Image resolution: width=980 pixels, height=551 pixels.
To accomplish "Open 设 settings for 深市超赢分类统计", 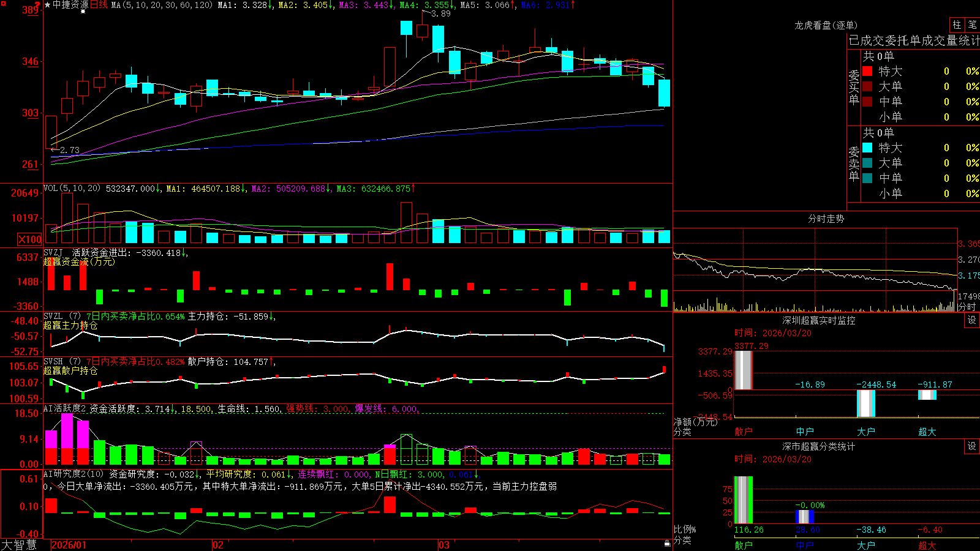I will click(972, 446).
